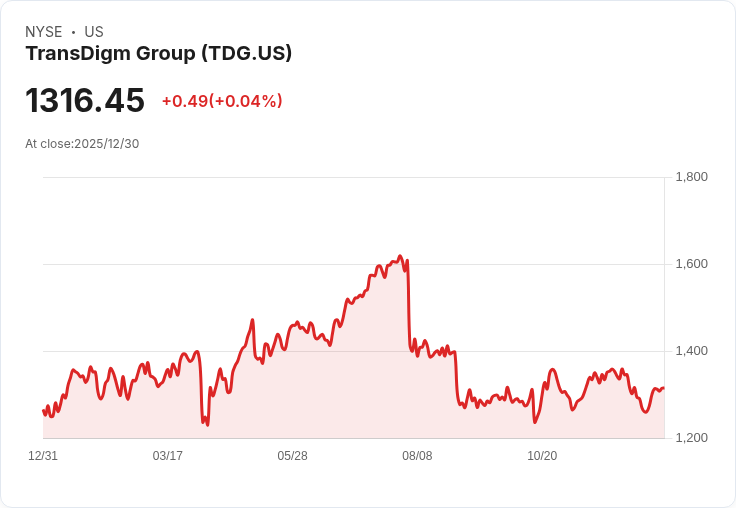Click the October dip low on the chart

(535, 422)
